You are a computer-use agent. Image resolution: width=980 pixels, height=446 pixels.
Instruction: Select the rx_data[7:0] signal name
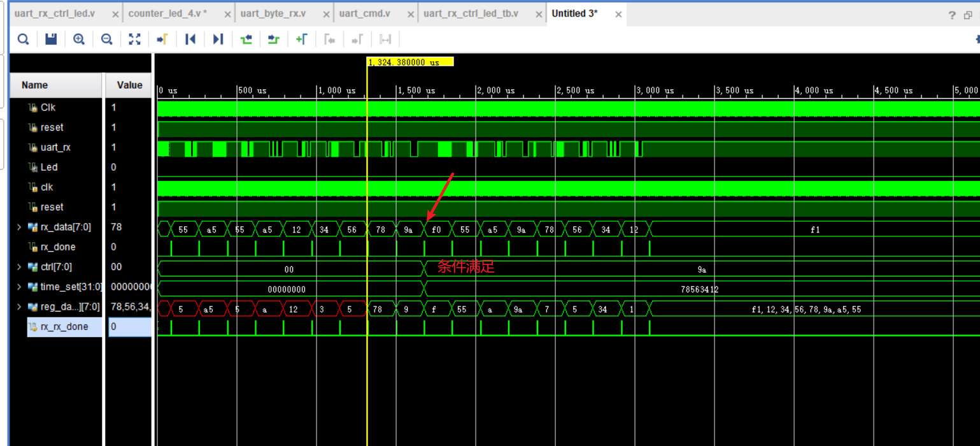click(66, 227)
